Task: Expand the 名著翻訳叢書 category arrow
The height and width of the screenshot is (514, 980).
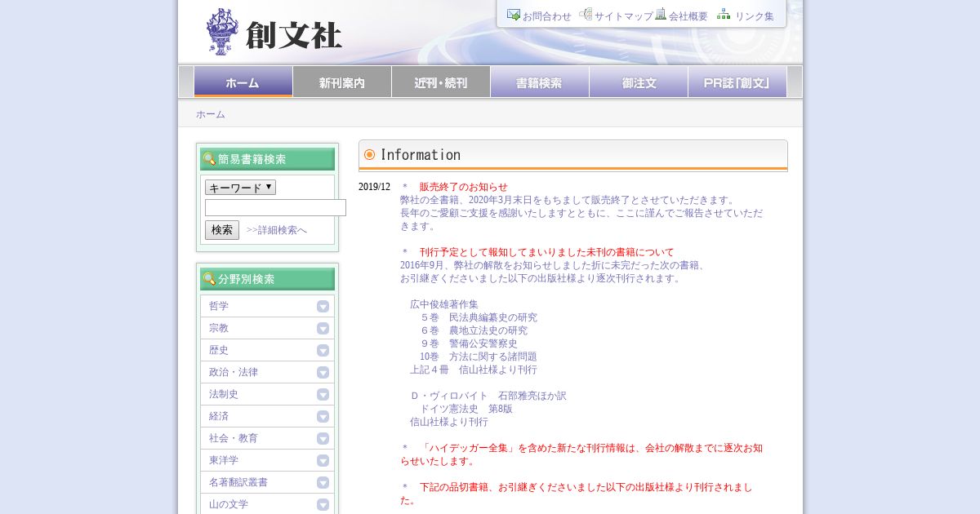Action: click(x=323, y=482)
